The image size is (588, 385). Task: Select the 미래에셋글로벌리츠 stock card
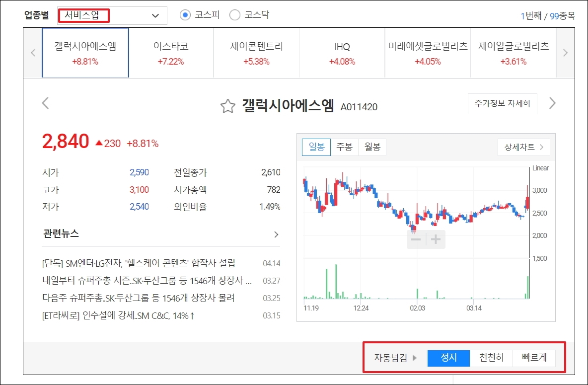428,53
